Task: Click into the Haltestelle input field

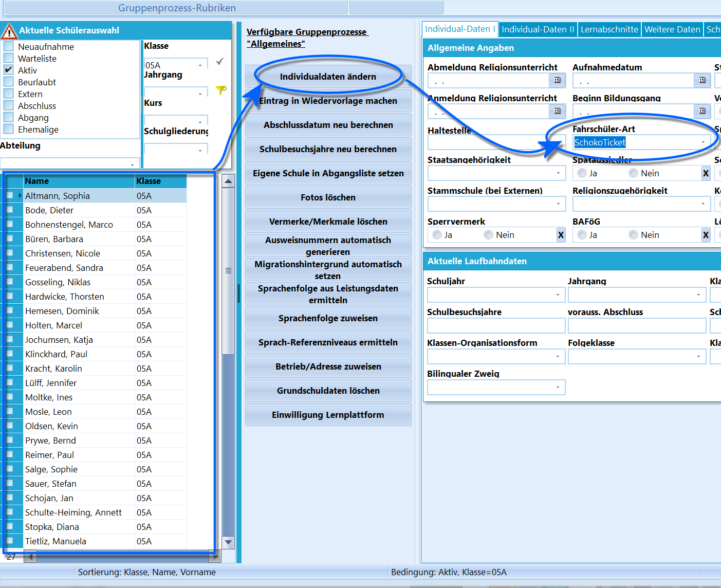Action: (496, 142)
